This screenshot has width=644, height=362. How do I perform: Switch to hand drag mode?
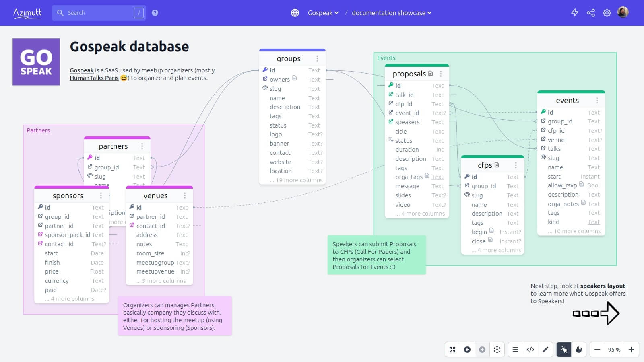(x=579, y=350)
